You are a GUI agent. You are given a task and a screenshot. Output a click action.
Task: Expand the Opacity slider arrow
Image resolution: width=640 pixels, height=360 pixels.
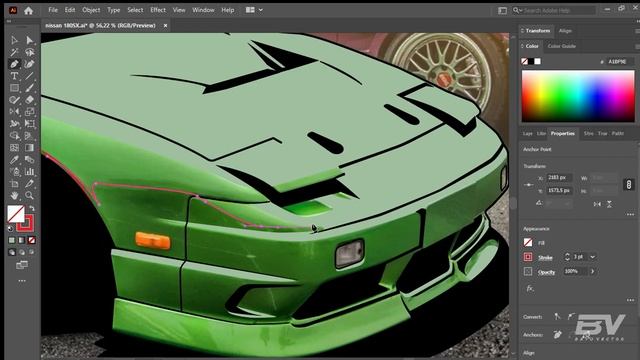click(x=592, y=271)
